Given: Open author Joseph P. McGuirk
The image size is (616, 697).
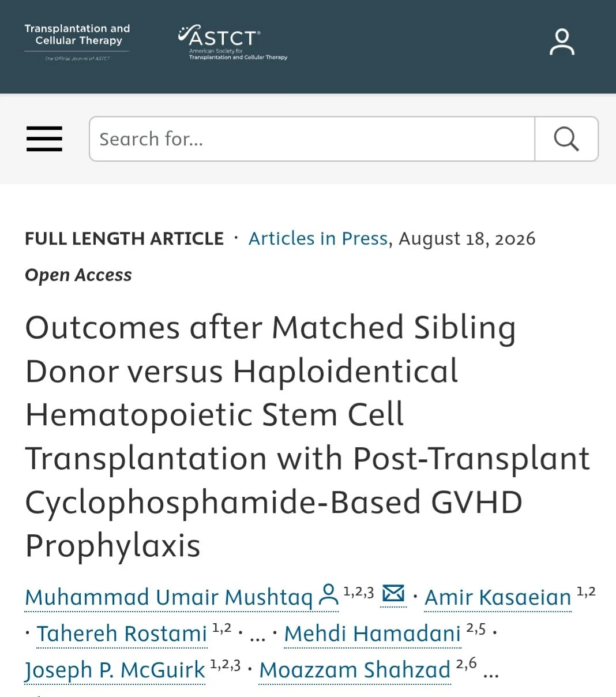Looking at the screenshot, I should (115, 670).
